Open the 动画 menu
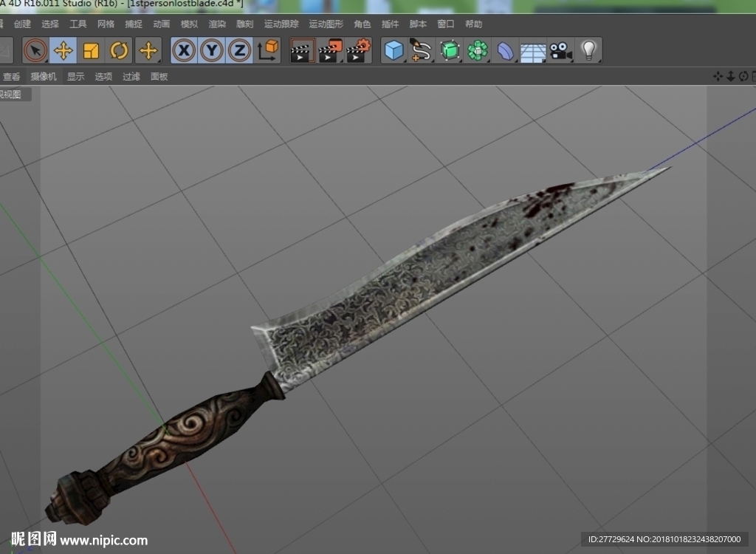756x554 pixels. (x=162, y=24)
